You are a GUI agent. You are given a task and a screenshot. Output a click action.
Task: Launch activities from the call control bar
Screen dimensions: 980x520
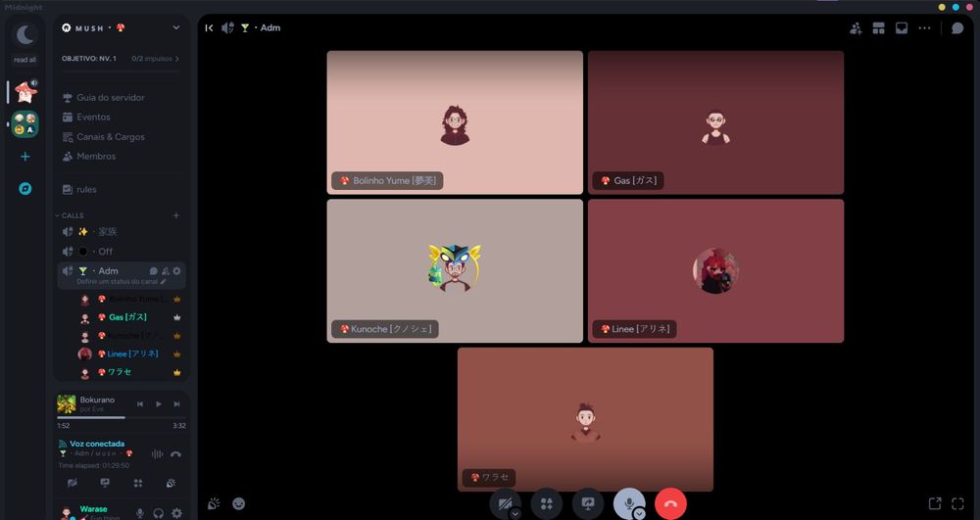tap(546, 503)
